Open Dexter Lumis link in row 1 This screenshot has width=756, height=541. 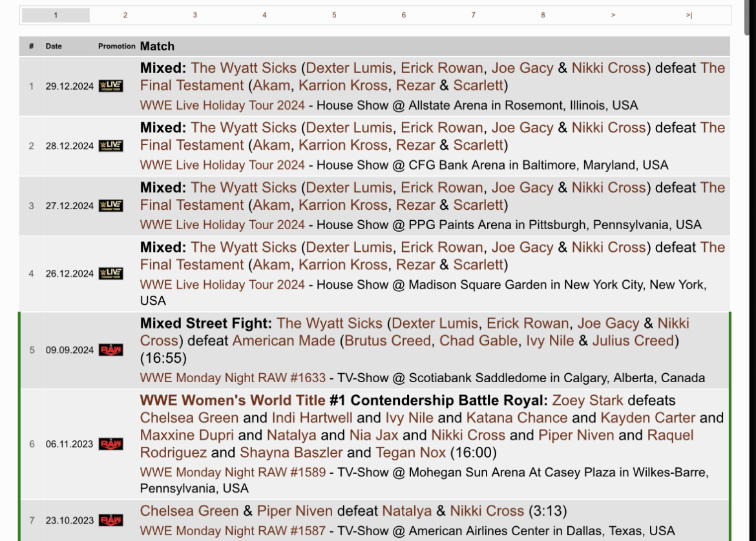(x=349, y=68)
